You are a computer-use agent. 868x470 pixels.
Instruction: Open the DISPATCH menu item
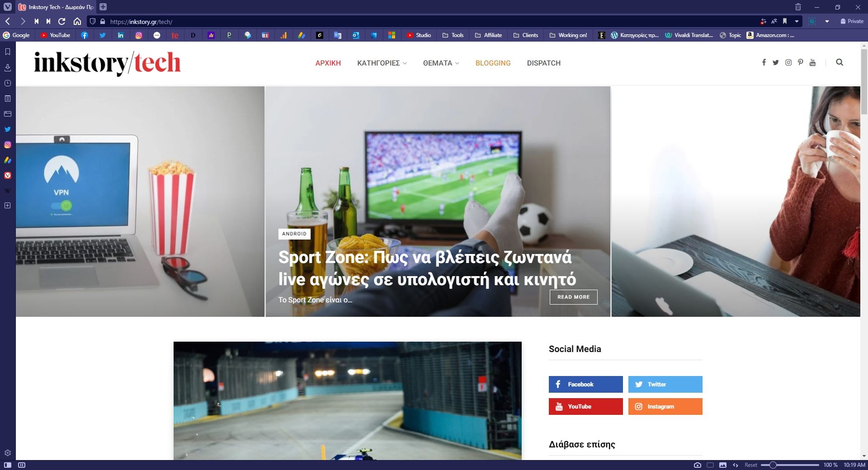[543, 63]
